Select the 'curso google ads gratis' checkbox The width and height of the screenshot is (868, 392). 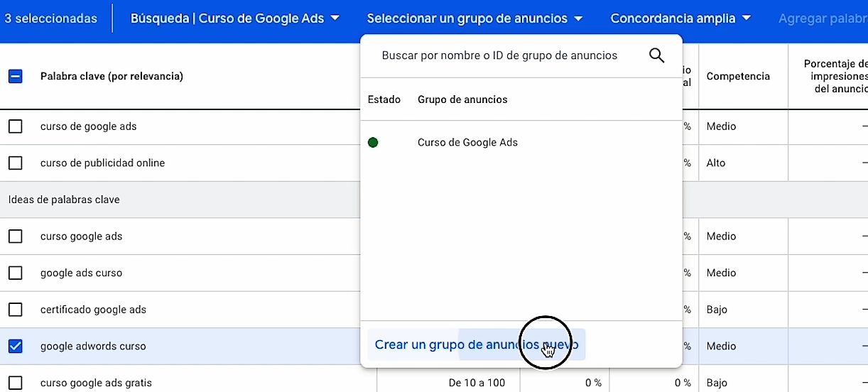point(15,383)
